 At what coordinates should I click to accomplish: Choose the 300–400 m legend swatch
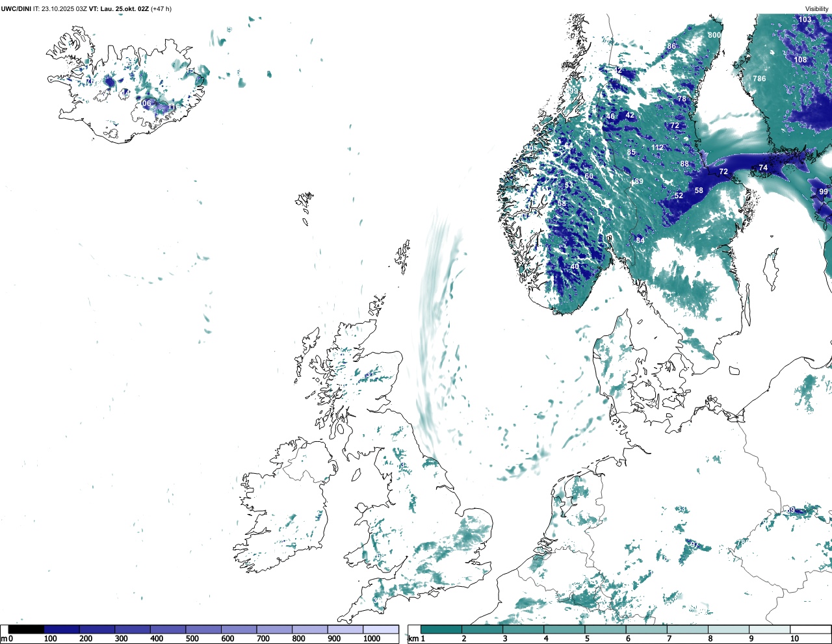[x=133, y=629]
